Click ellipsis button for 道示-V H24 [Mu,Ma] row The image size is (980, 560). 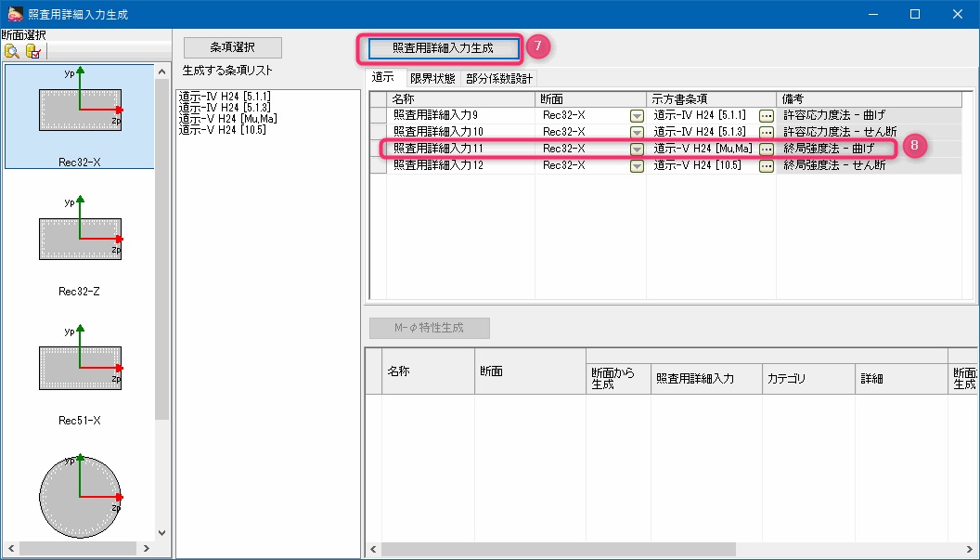coord(767,149)
